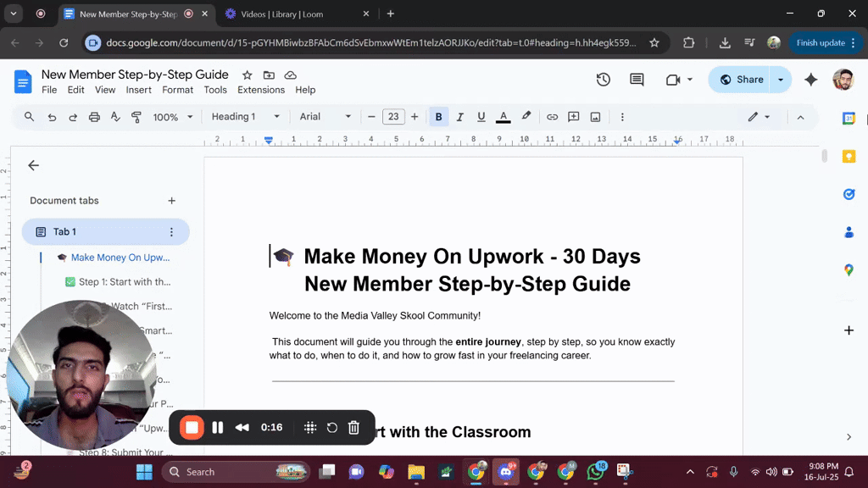Add a new document tab
Viewport: 868px width, 488px height.
click(x=171, y=201)
